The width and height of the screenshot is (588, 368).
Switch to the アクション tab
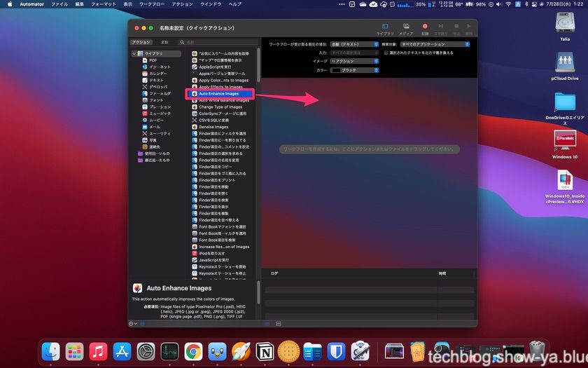point(141,43)
